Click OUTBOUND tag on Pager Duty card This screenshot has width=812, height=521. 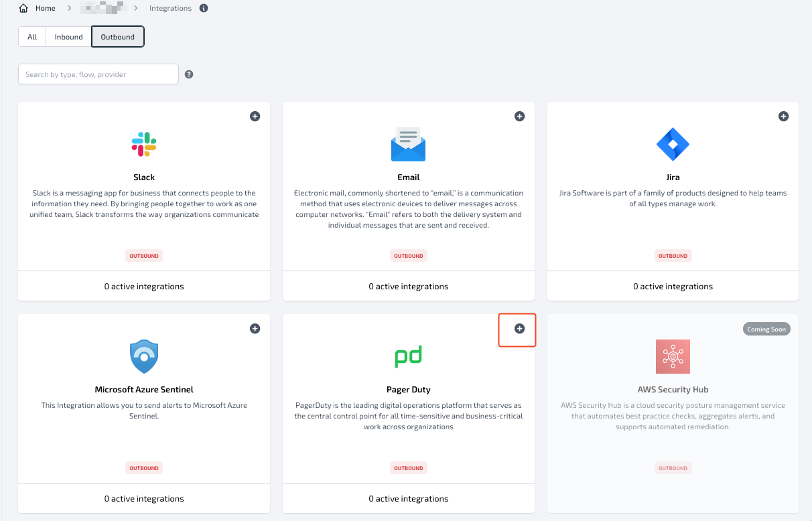[409, 468]
